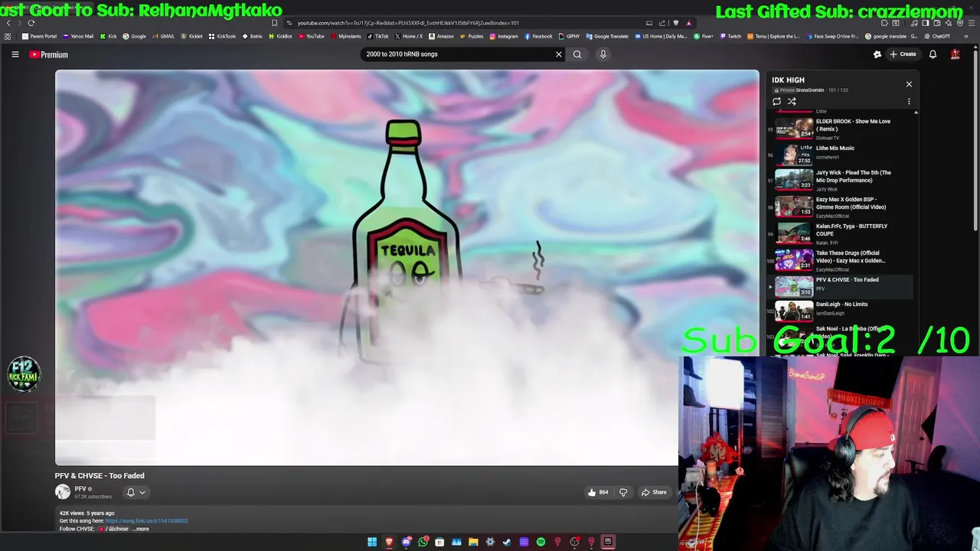This screenshot has width=980, height=551.
Task: Focus the browser address bar URL
Action: pos(408,23)
